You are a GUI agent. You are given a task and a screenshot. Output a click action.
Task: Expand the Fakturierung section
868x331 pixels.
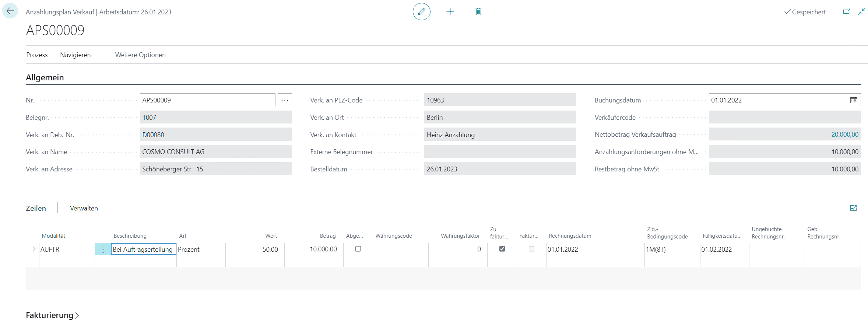(52, 315)
